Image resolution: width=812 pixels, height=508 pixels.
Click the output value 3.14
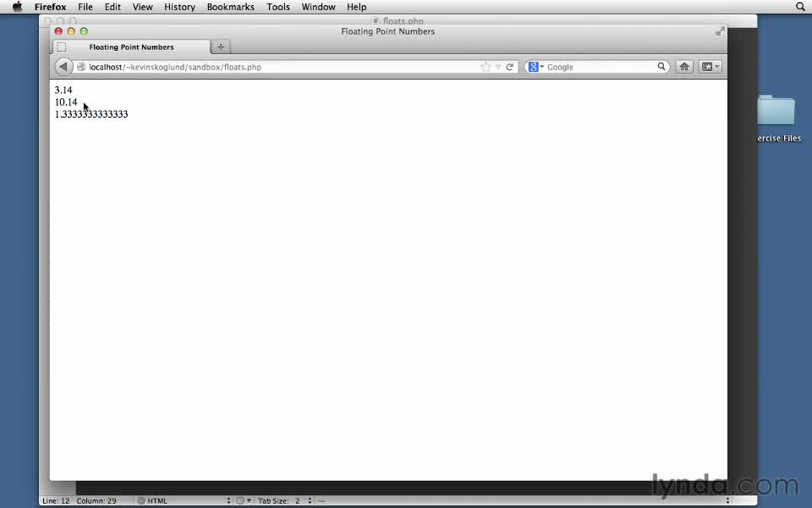click(63, 91)
